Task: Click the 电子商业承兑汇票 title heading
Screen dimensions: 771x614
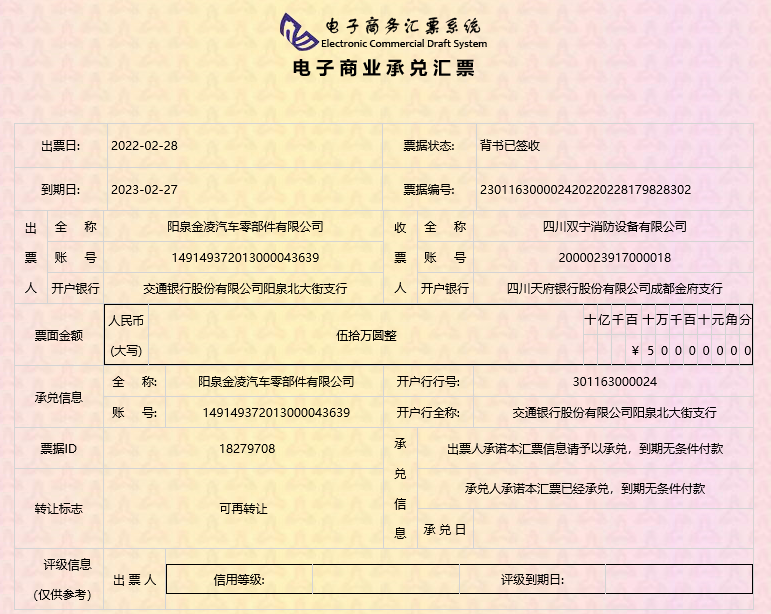Action: (x=384, y=69)
